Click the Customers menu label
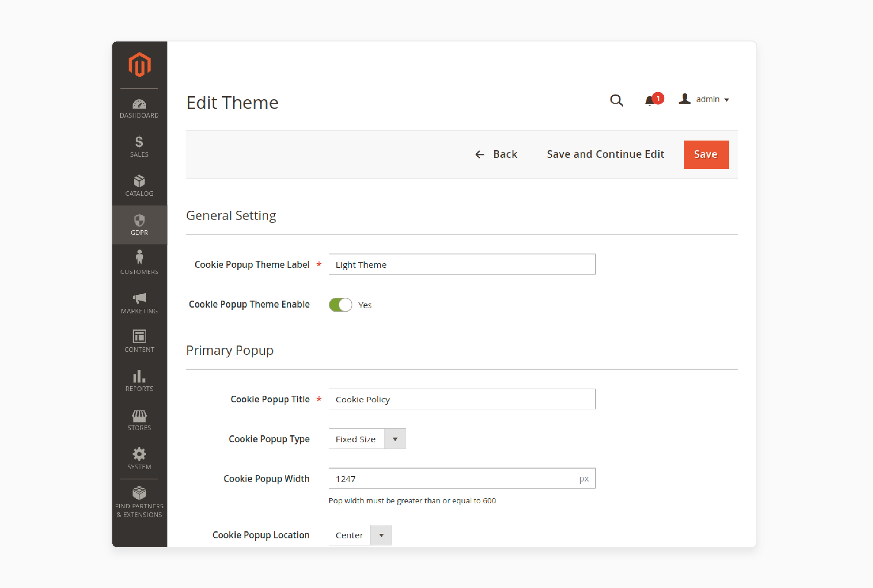The height and width of the screenshot is (588, 873). [x=139, y=272]
